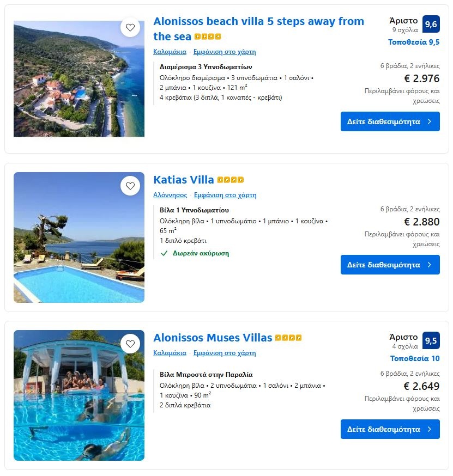The height and width of the screenshot is (476, 453).
Task: Open the Katias Villa pool photo
Action: click(x=79, y=251)
